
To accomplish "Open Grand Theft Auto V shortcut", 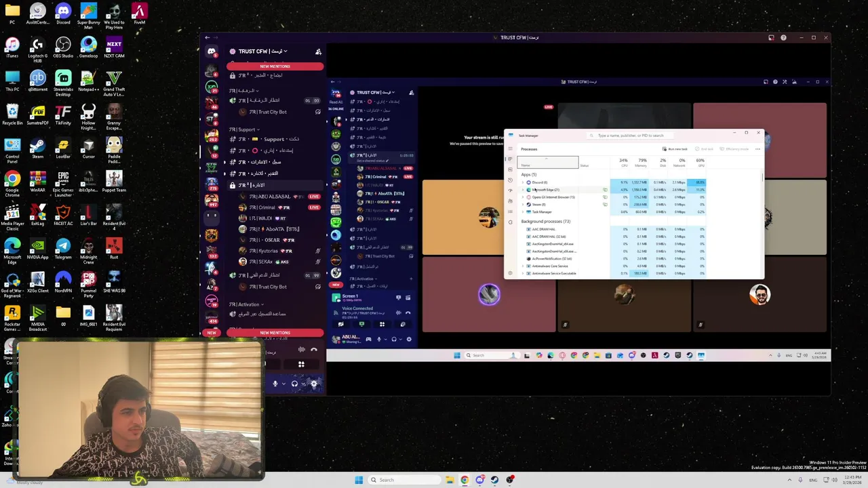I will (x=114, y=83).
